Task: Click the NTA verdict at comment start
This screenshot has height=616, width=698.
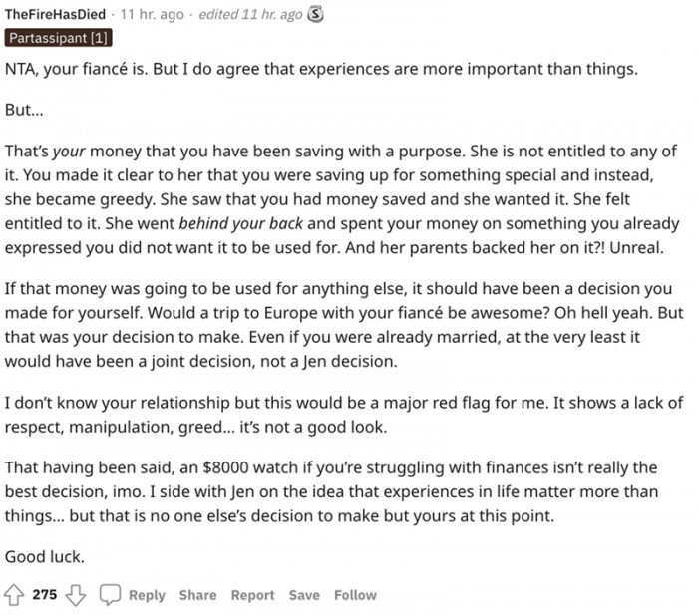Action: coord(20,69)
